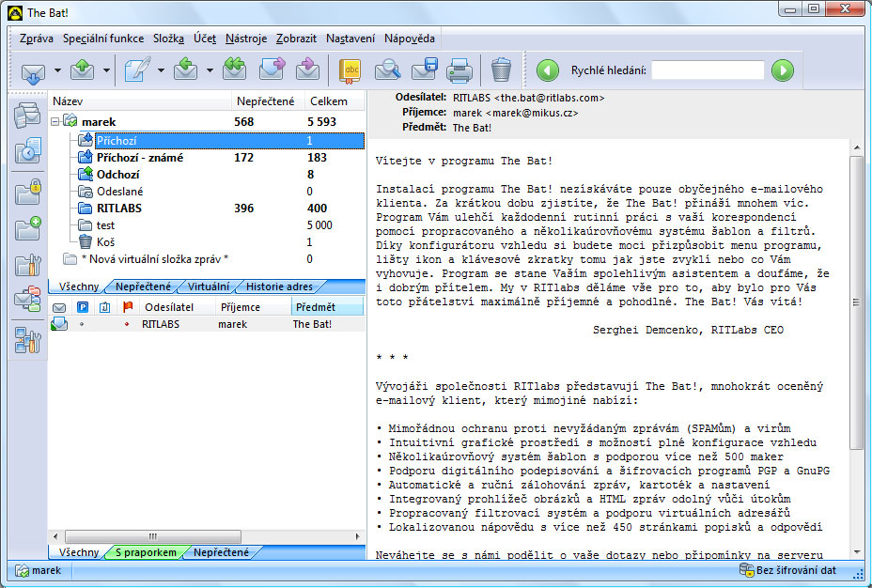
Task: Open the address book icon
Action: [350, 70]
